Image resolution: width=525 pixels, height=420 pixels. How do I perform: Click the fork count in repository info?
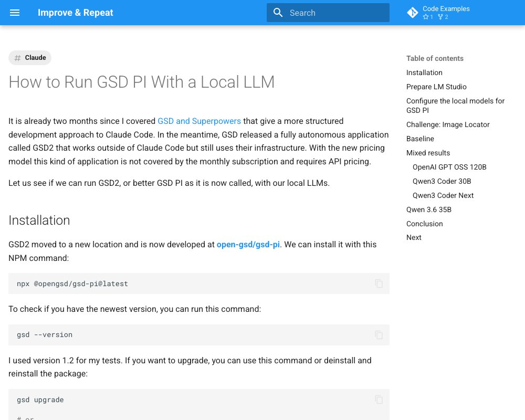[443, 17]
